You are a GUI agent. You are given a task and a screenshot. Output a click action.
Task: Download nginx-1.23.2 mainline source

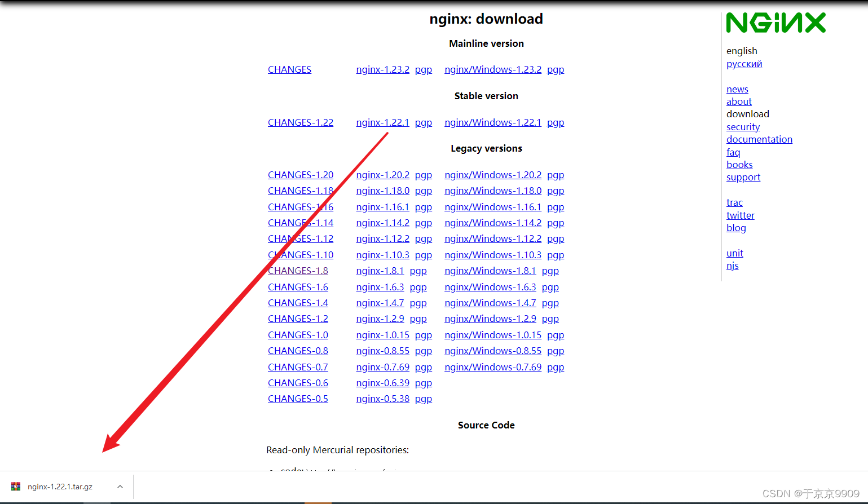(382, 69)
